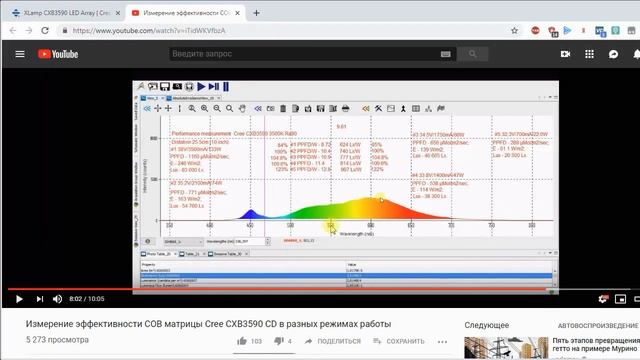Image resolution: width=640 pixels, height=360 pixels.
Task: Dislike the video with thumbs down
Action: [279, 341]
